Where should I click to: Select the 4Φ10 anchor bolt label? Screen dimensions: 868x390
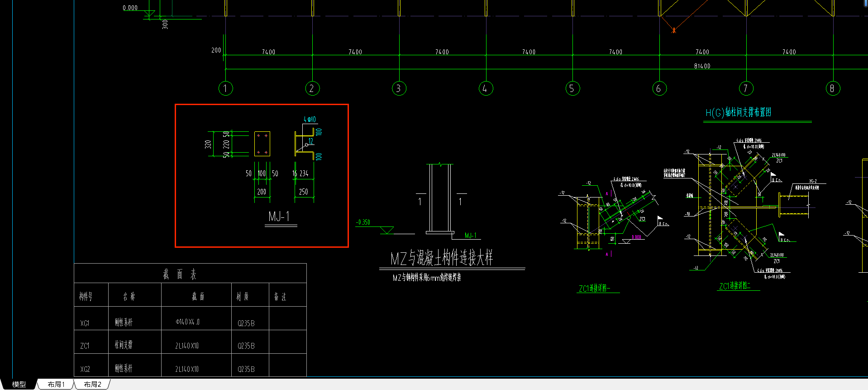click(310, 120)
